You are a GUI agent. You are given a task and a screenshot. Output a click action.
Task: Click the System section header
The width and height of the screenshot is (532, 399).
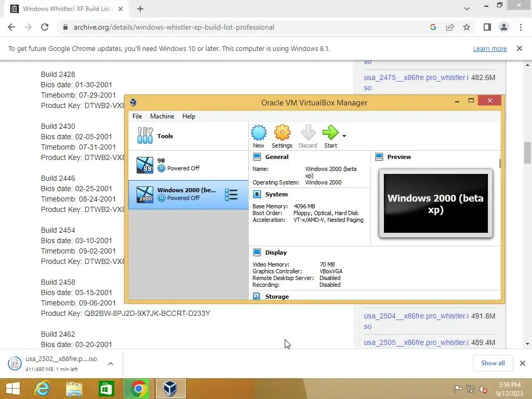click(x=276, y=194)
